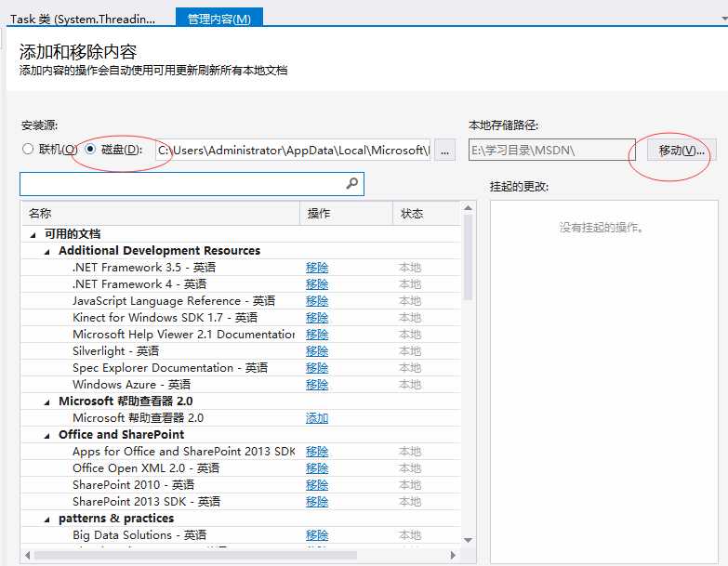728x566 pixels.
Task: Remove SharePoint 2013 SDK
Action: [x=317, y=502]
